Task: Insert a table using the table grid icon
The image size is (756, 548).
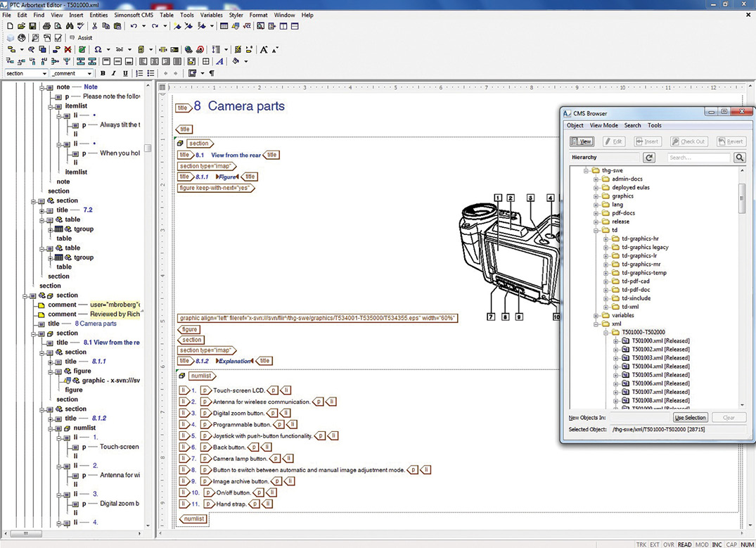Action: point(224,26)
